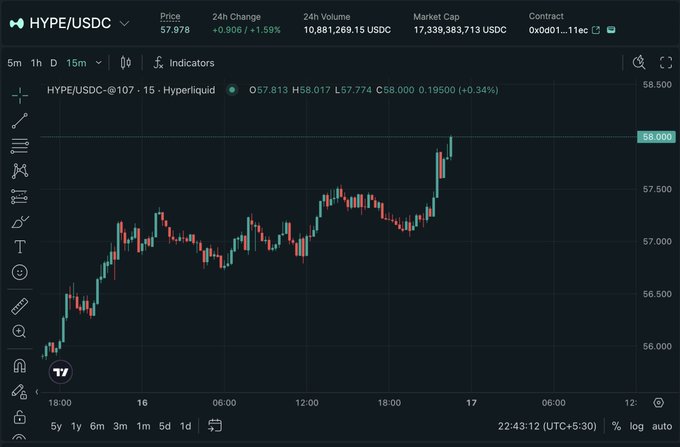
Task: Select the active 15m timeframe
Action: tap(76, 63)
